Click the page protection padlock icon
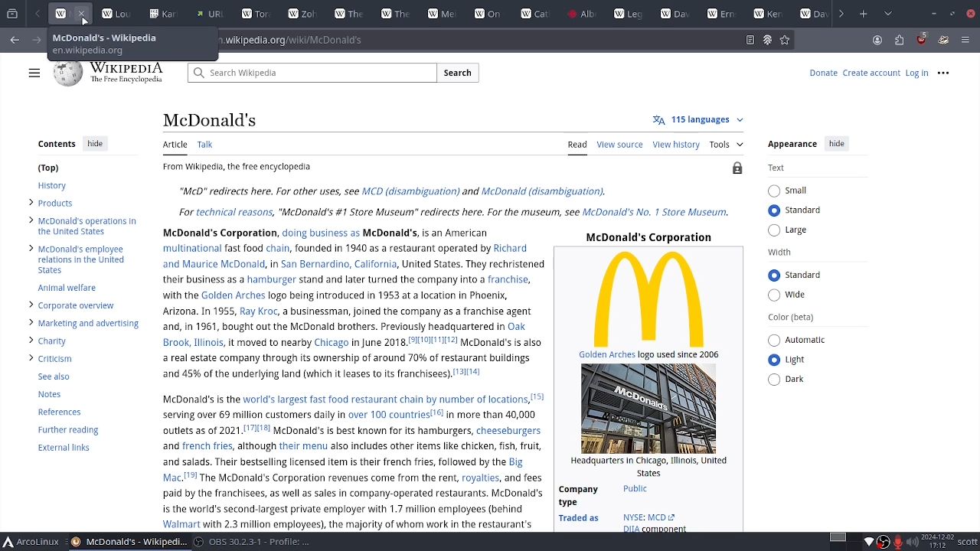Image resolution: width=980 pixels, height=551 pixels. (x=737, y=168)
